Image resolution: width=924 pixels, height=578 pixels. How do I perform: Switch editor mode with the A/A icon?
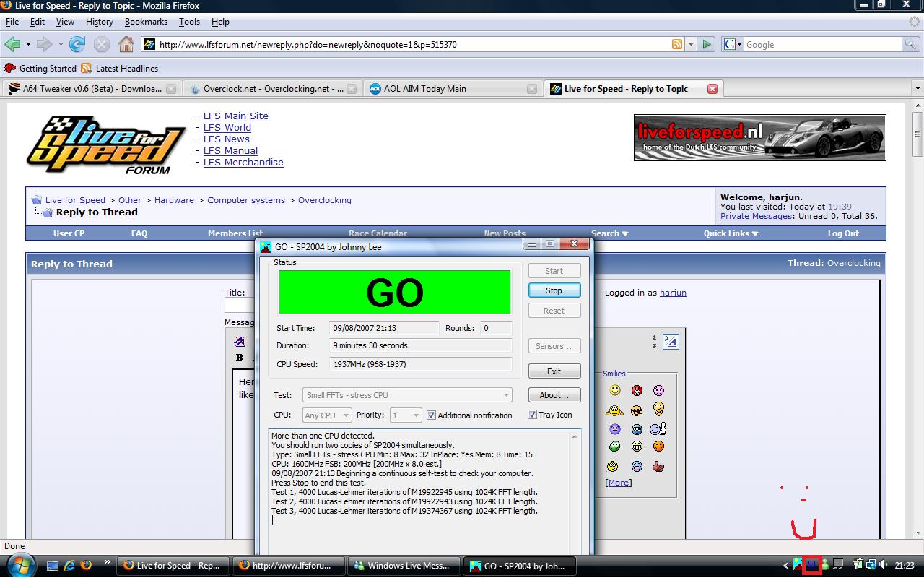pos(671,342)
